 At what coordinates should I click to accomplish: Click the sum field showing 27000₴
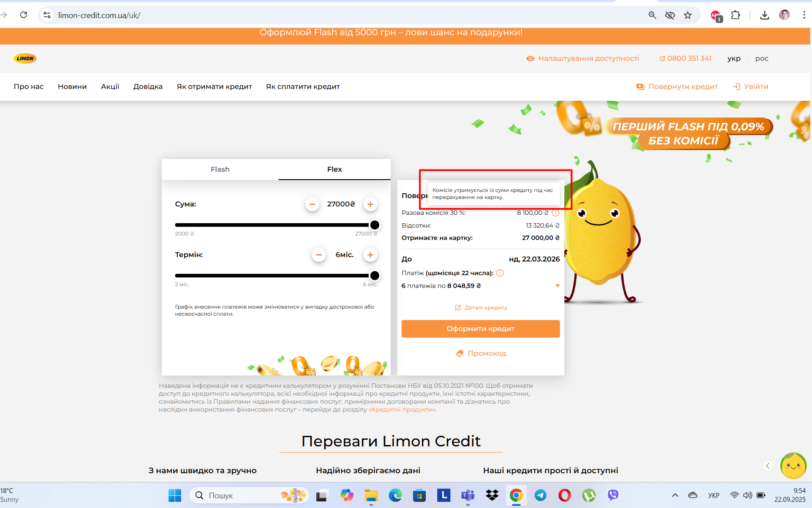(341, 204)
